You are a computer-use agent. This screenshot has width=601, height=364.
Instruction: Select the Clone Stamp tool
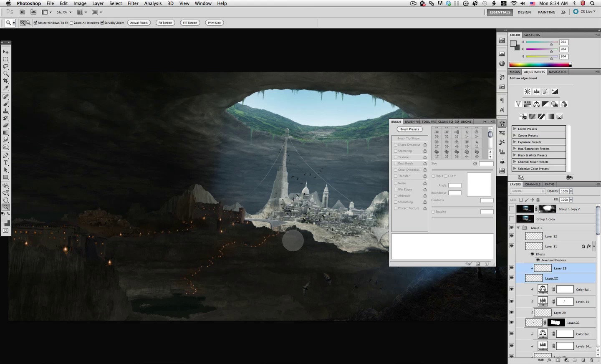pyautogui.click(x=6, y=111)
